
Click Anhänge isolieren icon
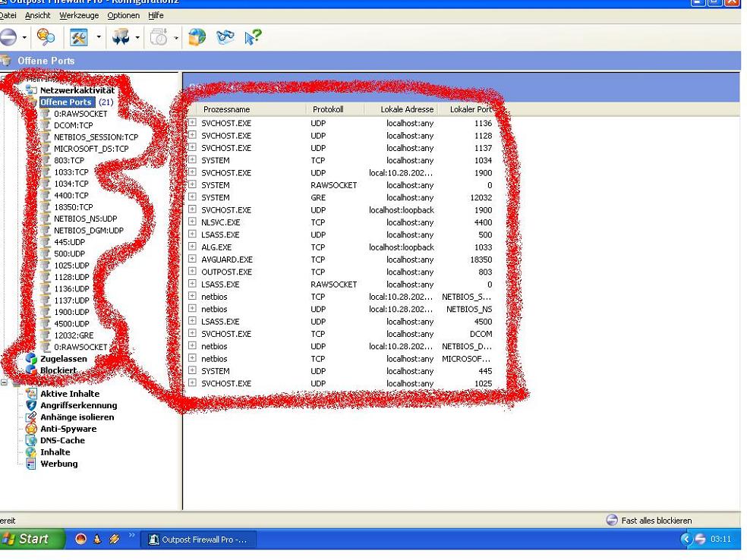coord(31,417)
